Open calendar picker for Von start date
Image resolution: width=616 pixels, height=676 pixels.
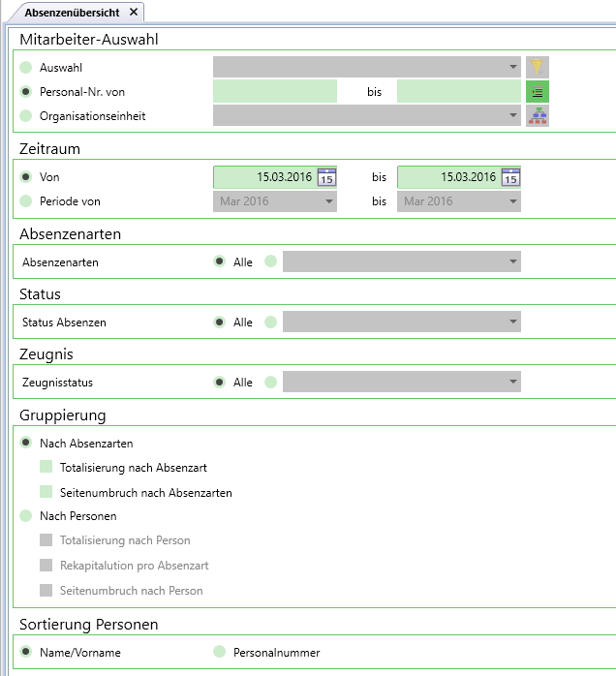326,177
